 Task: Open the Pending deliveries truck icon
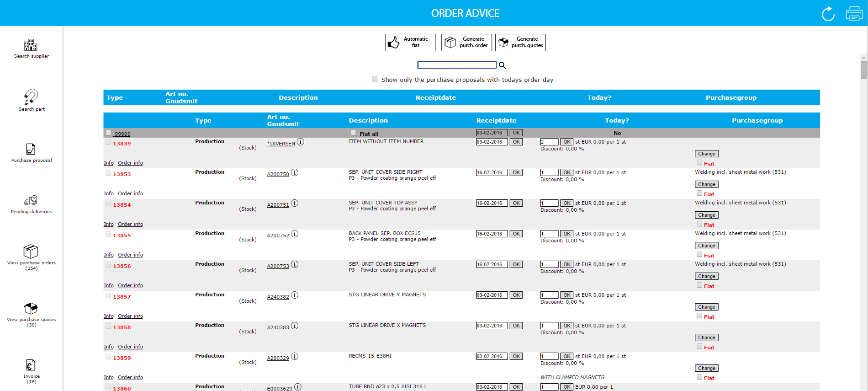point(31,200)
